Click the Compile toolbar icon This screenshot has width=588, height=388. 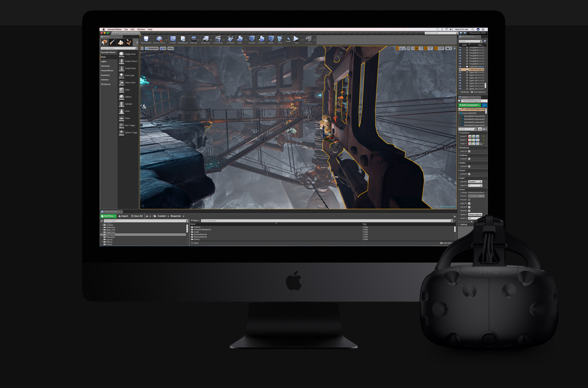click(x=252, y=40)
